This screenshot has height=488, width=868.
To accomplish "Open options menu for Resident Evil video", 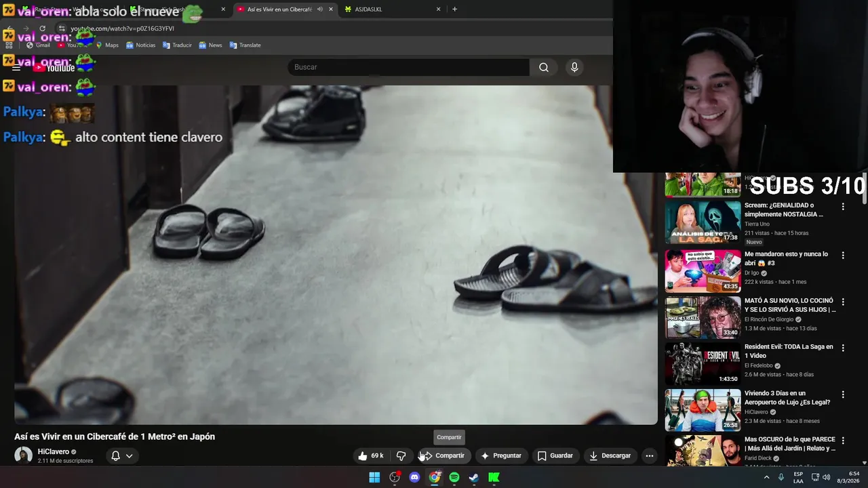I will 843,348.
